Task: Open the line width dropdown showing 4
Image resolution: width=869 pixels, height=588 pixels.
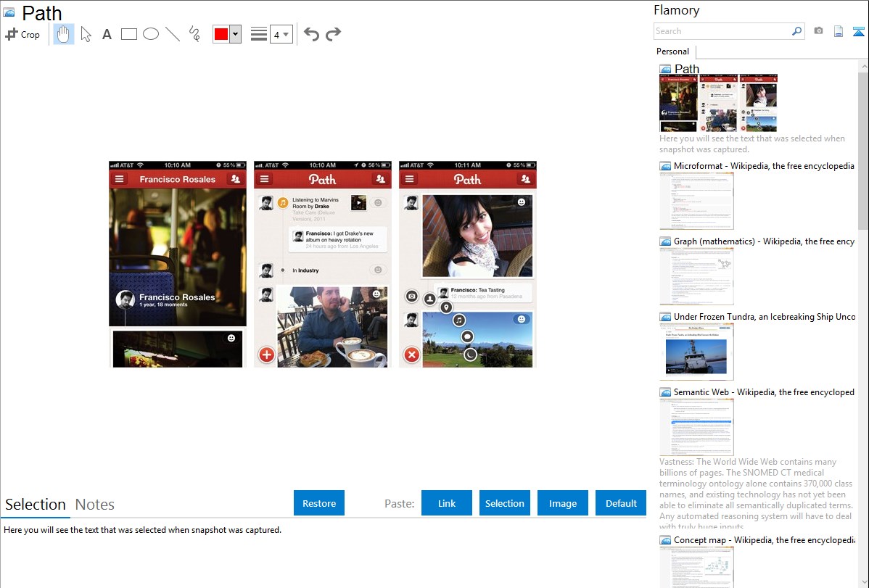Action: 281,34
